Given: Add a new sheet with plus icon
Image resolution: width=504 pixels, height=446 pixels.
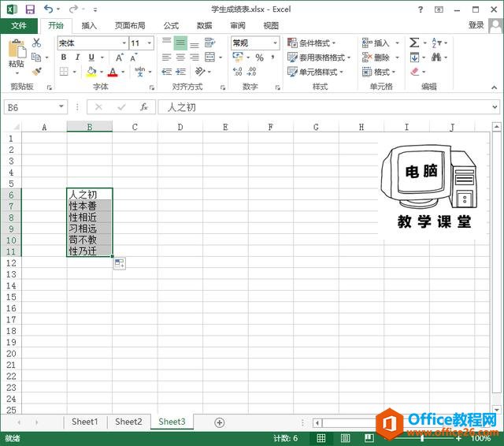Looking at the screenshot, I should pyautogui.click(x=220, y=422).
